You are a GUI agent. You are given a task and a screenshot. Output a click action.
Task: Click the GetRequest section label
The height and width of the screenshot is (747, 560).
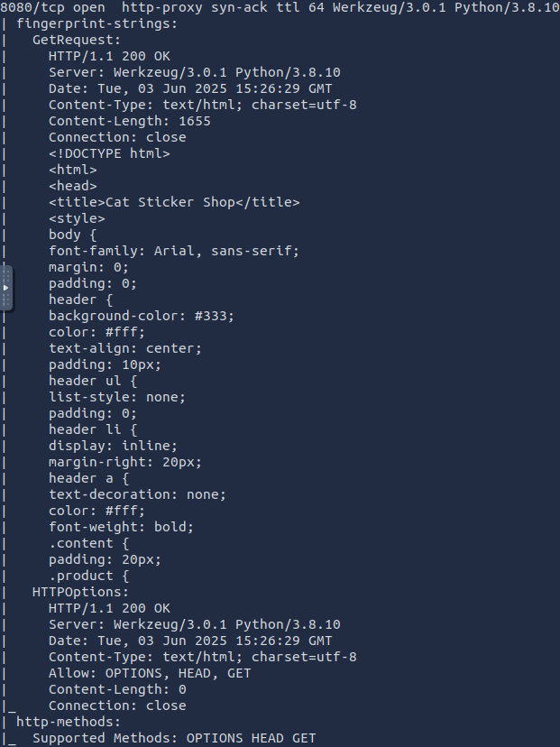coord(76,40)
